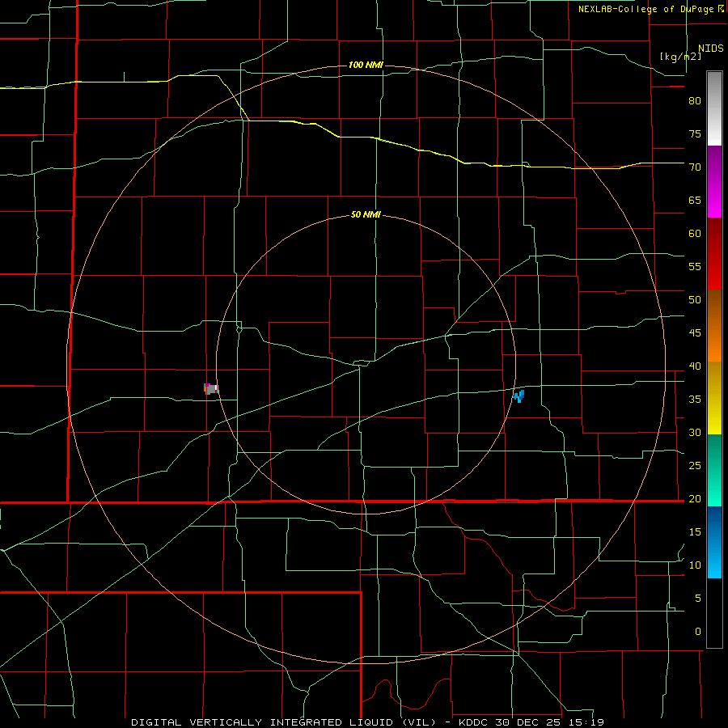The image size is (728, 728).
Task: Click the teal green color bar segment
Action: 714,470
